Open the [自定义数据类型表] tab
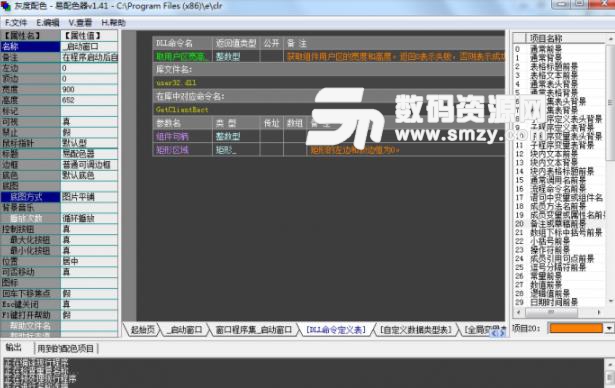The width and height of the screenshot is (615, 388). point(416,330)
